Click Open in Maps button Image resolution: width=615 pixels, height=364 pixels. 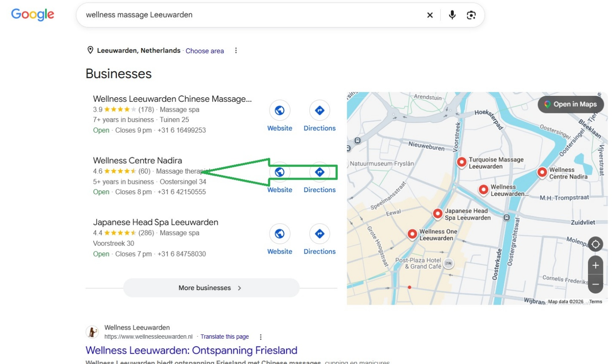pos(571,104)
